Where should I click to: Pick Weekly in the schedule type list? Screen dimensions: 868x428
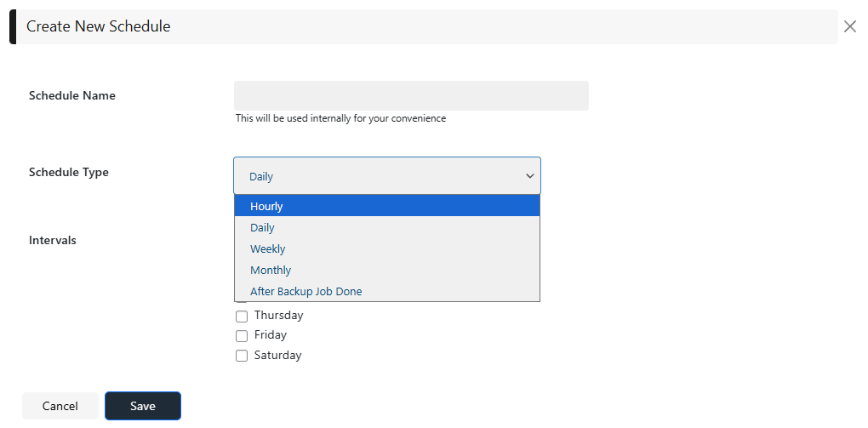[x=386, y=248]
